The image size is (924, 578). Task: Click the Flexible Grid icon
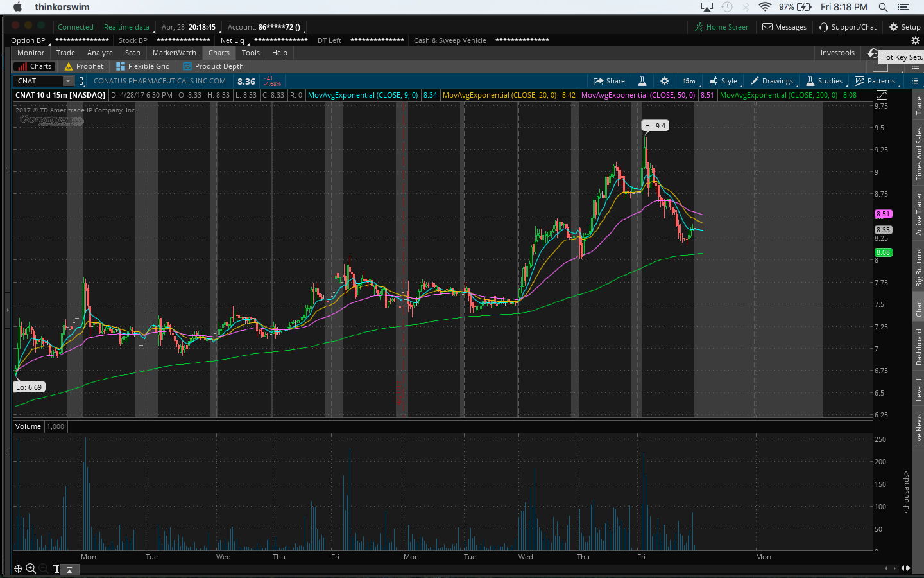pos(121,66)
